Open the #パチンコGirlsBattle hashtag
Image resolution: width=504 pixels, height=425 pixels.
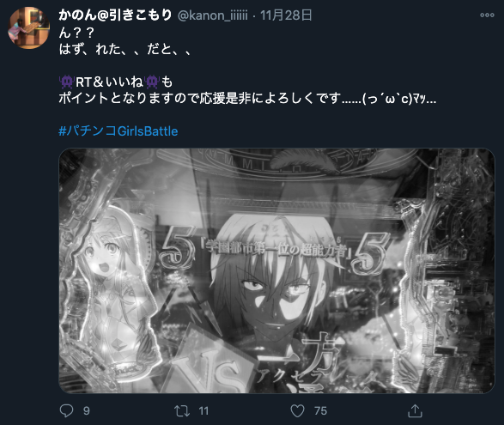coord(118,131)
